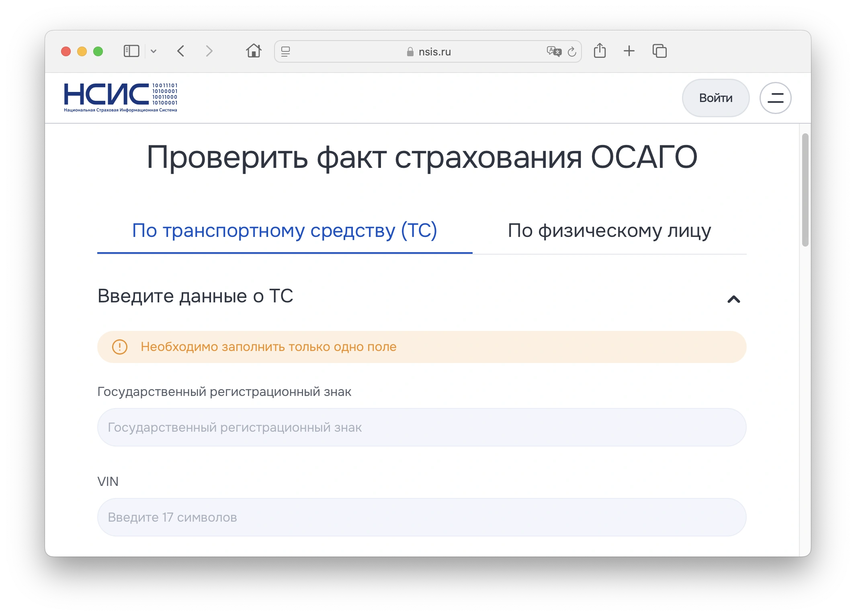Click the forward navigation arrow
Screen dimensions: 856x616
(209, 51)
